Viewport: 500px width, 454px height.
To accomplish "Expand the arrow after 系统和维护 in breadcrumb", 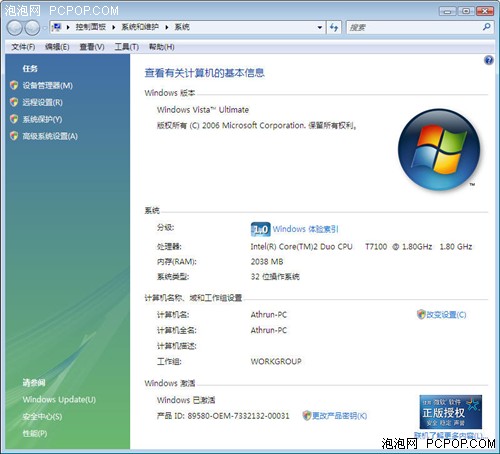I will click(167, 27).
